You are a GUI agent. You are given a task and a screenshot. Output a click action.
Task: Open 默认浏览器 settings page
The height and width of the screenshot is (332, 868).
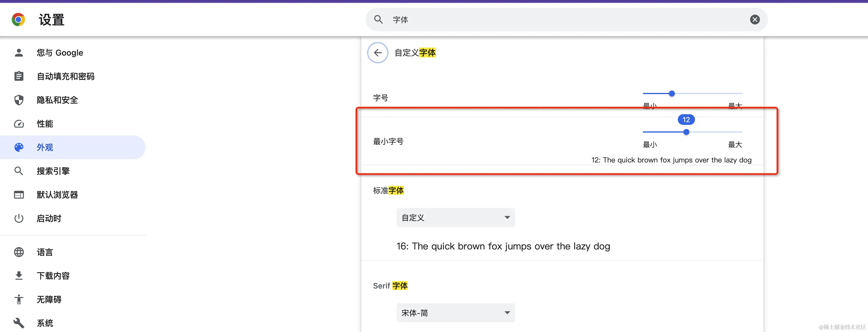click(57, 195)
